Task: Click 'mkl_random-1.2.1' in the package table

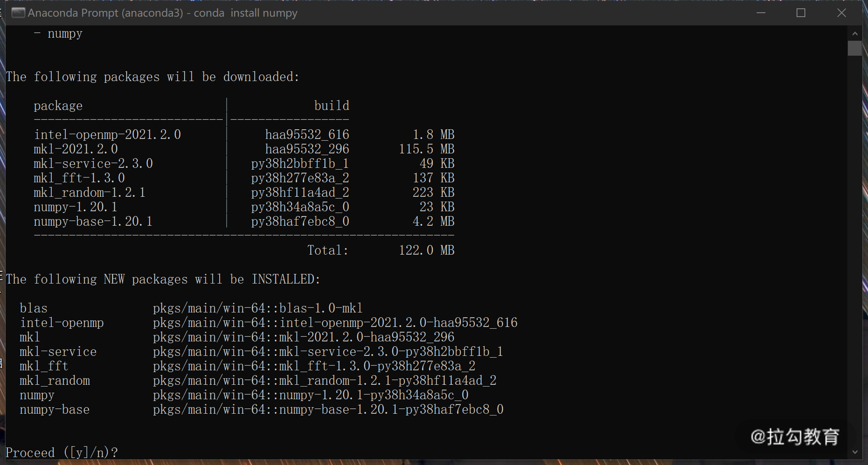Action: pyautogui.click(x=89, y=192)
